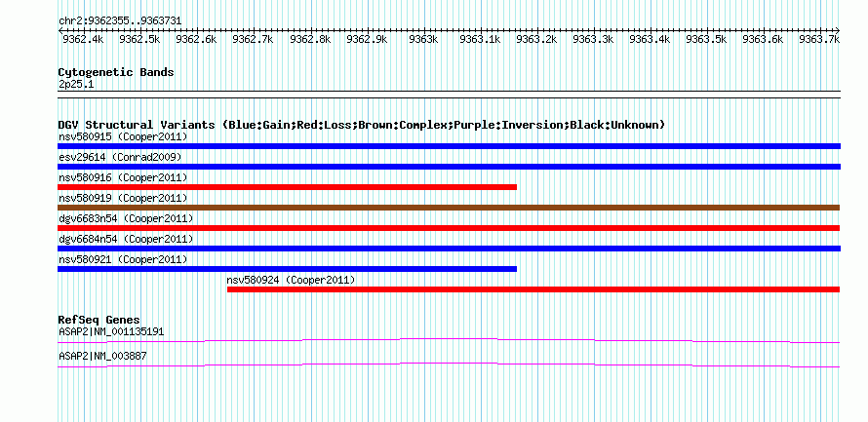The width and height of the screenshot is (868, 422).
Task: Select the nsv580916 (Cooper2011) label
Action: [x=123, y=177]
